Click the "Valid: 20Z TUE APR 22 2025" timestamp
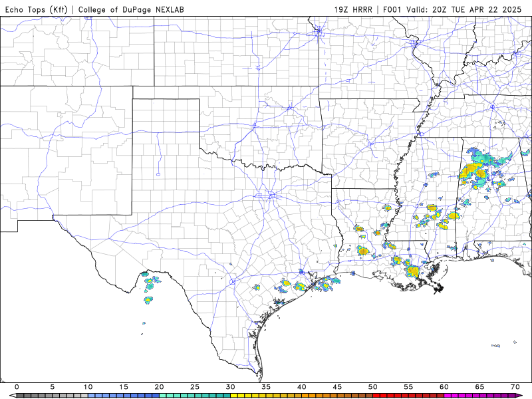Image resolution: width=532 pixels, height=399 pixels. (x=464, y=9)
